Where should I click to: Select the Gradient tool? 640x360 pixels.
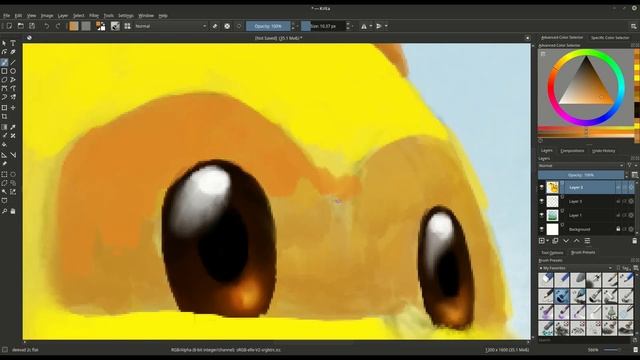coord(4,127)
